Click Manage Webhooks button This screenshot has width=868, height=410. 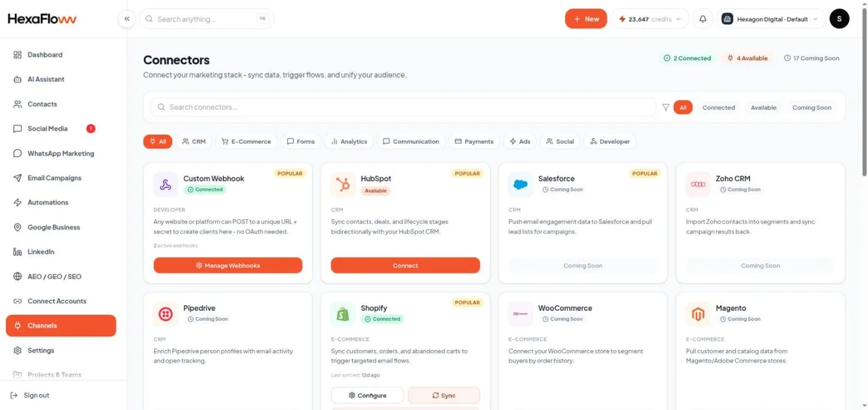click(x=228, y=265)
